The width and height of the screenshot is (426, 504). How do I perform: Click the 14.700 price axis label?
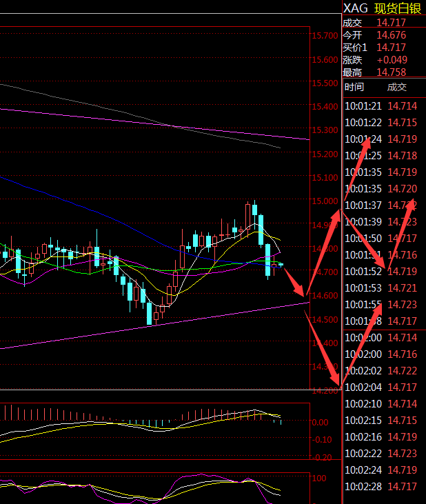click(325, 272)
